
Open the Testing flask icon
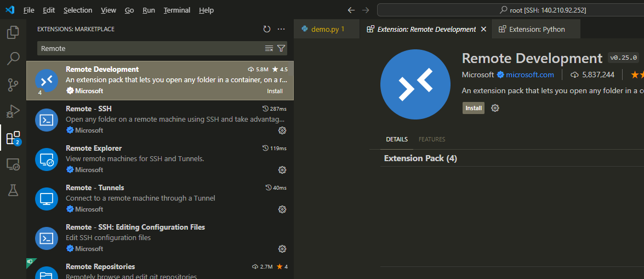[x=13, y=190]
